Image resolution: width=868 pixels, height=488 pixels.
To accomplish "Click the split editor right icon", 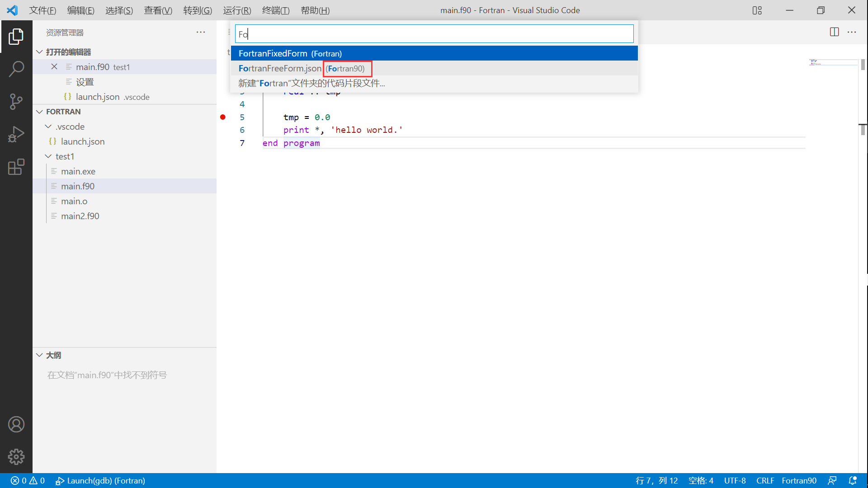I will tap(834, 32).
